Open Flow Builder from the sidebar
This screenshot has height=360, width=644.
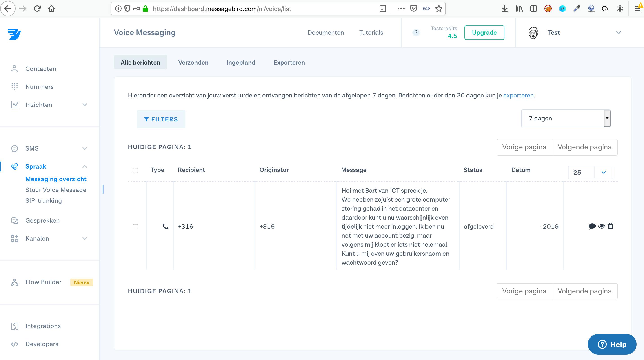(x=43, y=282)
